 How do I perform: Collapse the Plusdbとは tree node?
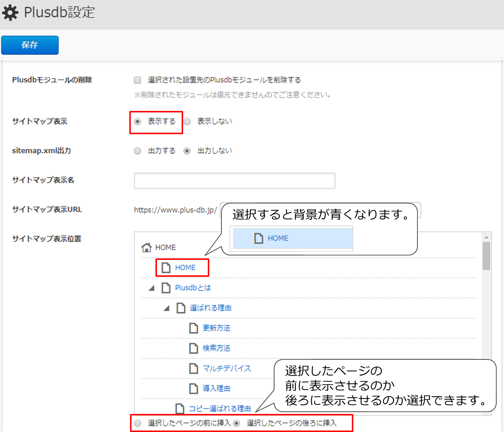pyautogui.click(x=151, y=288)
